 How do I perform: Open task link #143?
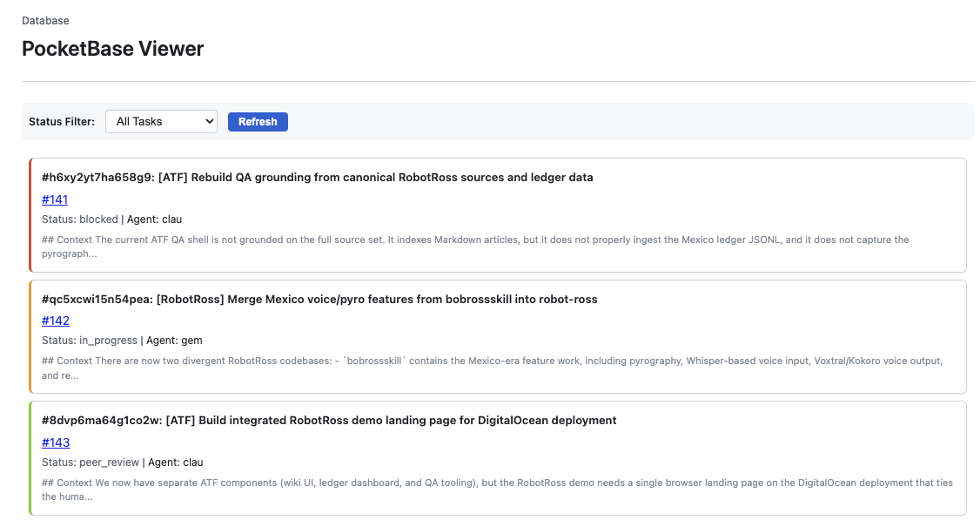click(56, 442)
